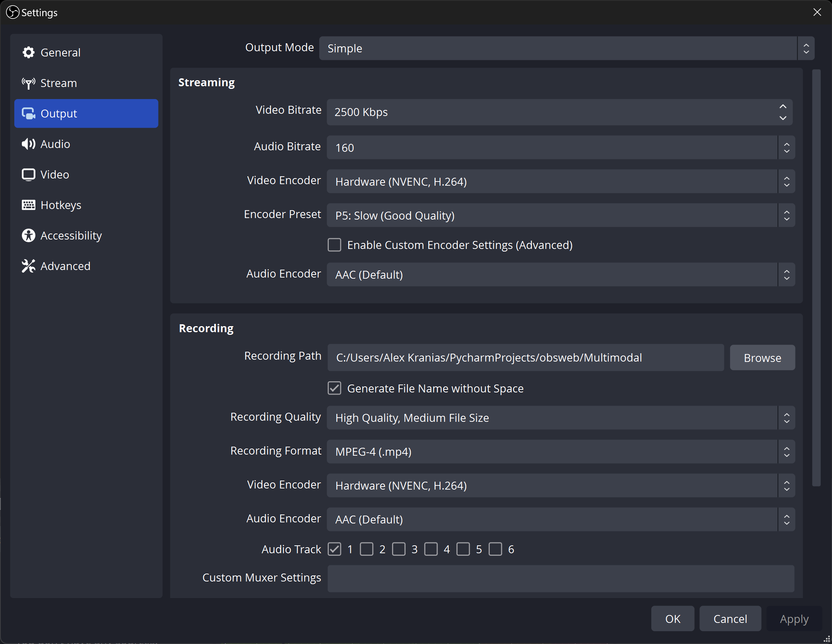Image resolution: width=832 pixels, height=644 pixels.
Task: Click the General gear icon
Action: point(28,53)
